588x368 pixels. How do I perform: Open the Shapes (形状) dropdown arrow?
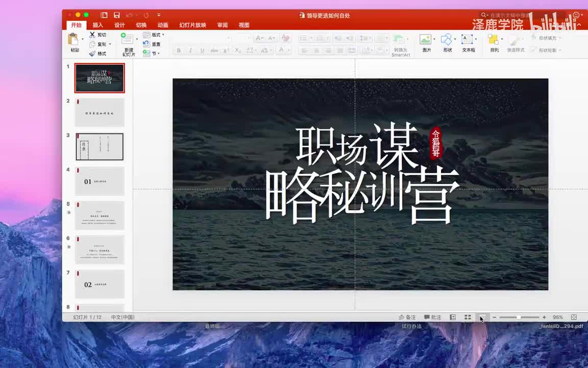pyautogui.click(x=455, y=39)
